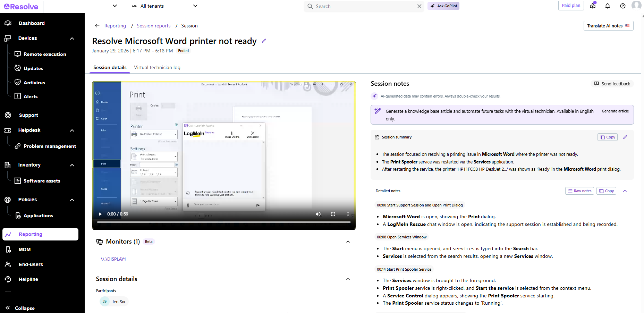Open the help question mark icon
The width and height of the screenshot is (644, 313).
click(x=623, y=6)
